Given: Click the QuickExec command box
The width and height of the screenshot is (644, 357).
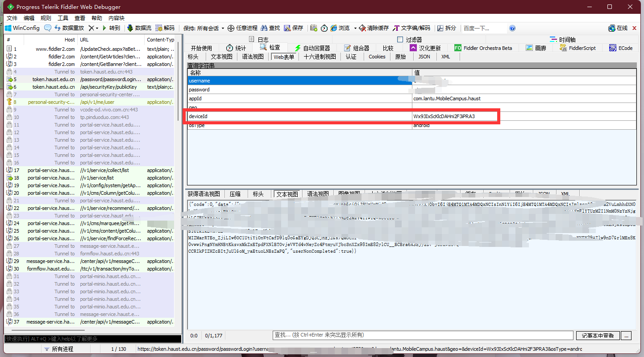Looking at the screenshot, I should (93, 339).
